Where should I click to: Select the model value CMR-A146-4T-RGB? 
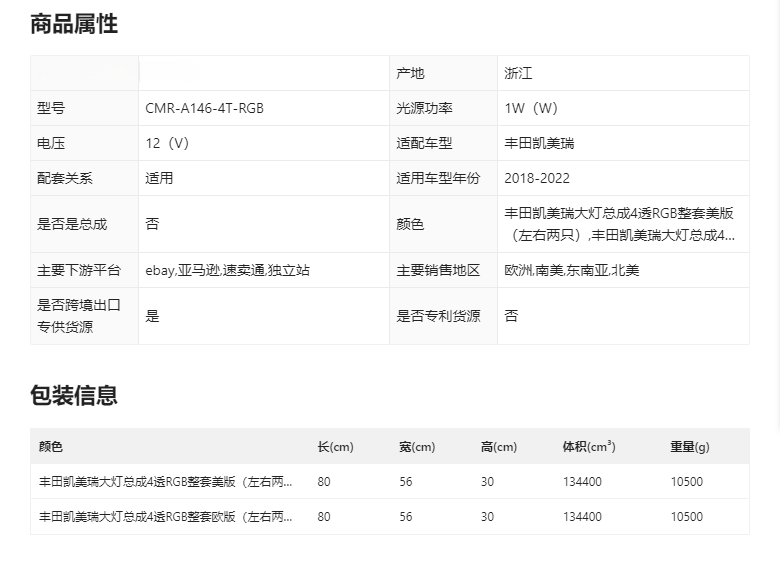pyautogui.click(x=204, y=108)
